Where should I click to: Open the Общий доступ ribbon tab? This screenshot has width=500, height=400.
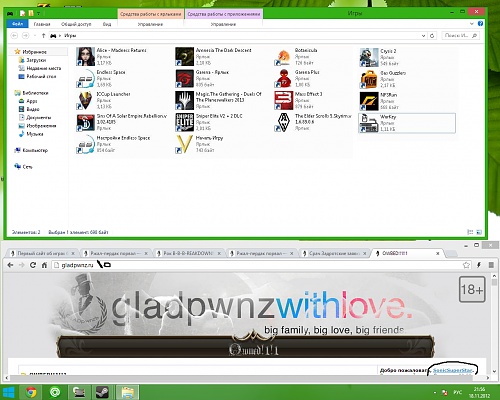click(x=76, y=24)
